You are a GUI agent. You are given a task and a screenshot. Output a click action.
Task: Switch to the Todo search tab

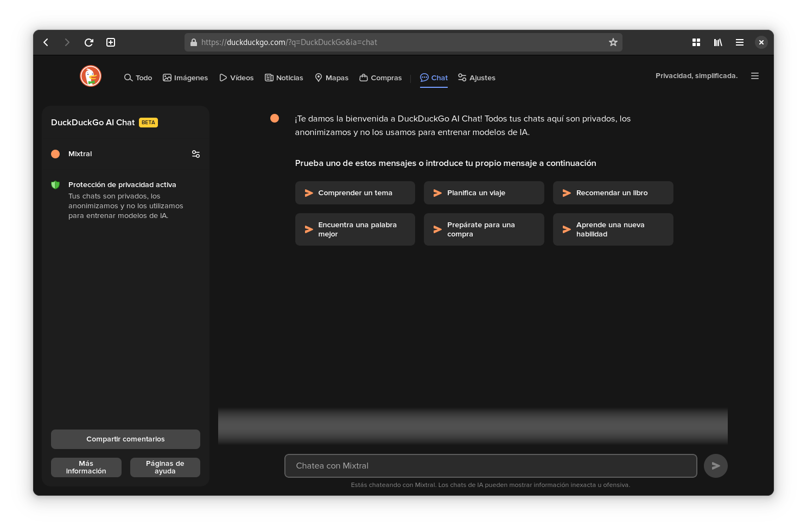tap(138, 78)
